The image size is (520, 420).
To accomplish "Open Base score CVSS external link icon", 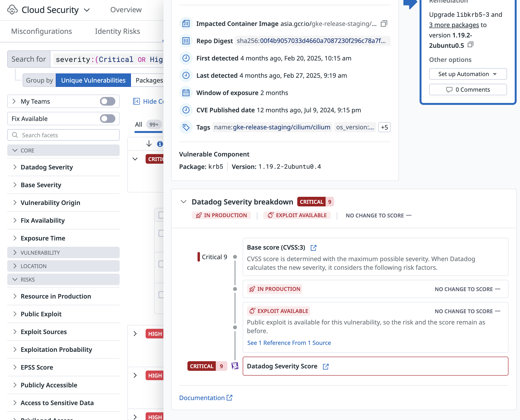I will [313, 247].
